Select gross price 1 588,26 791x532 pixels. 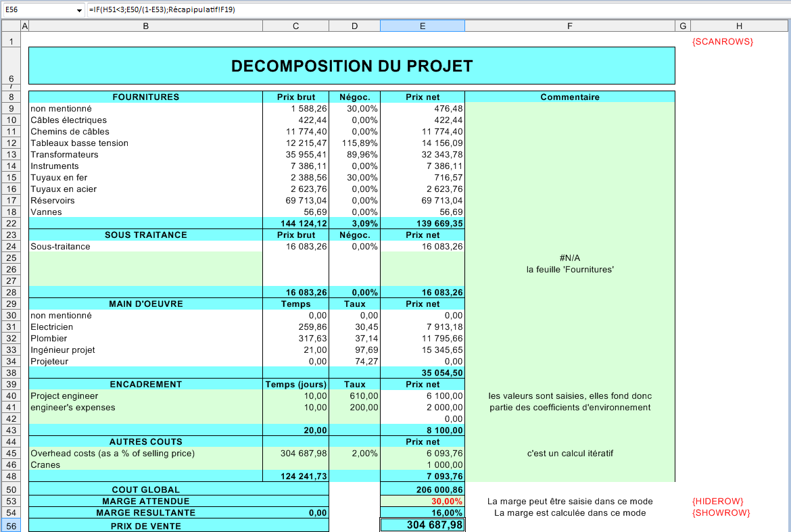(x=295, y=108)
